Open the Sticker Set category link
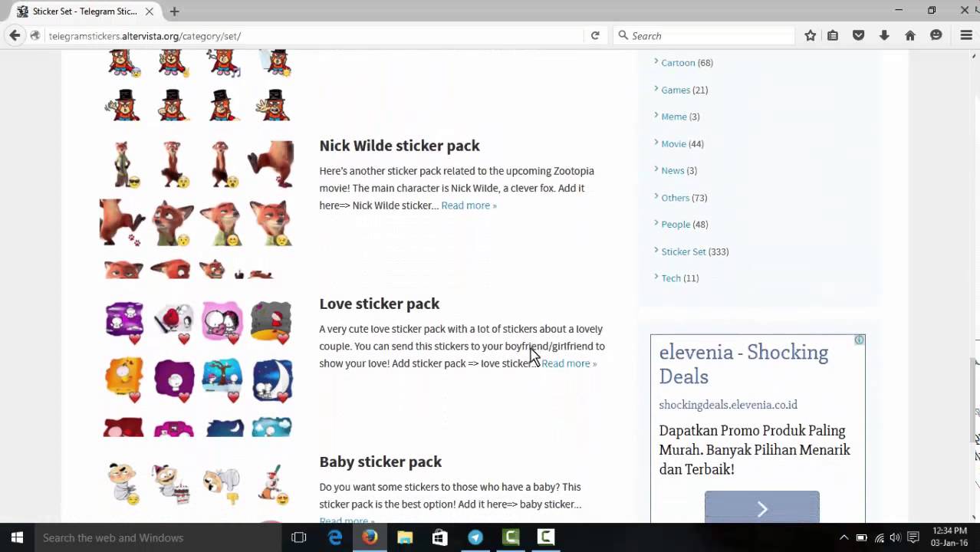This screenshot has height=552, width=980. click(x=683, y=251)
